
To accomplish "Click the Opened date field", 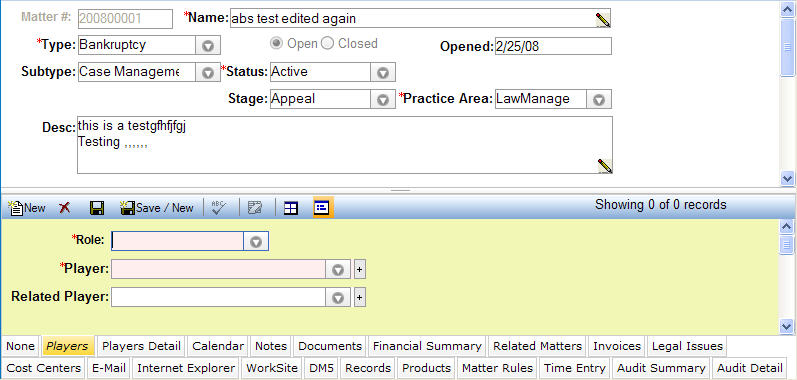I will tap(553, 46).
